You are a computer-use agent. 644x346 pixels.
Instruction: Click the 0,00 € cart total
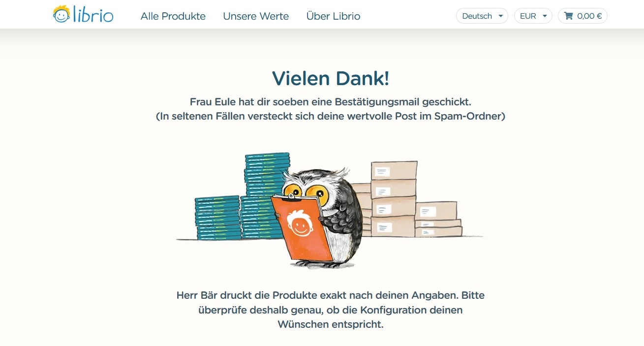click(x=589, y=16)
